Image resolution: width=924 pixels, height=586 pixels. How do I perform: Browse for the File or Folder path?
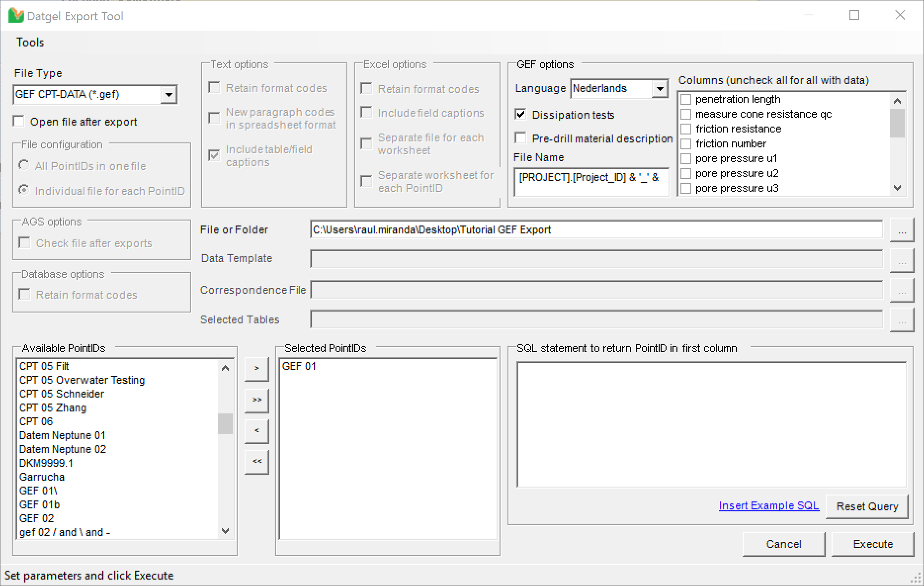click(x=902, y=230)
